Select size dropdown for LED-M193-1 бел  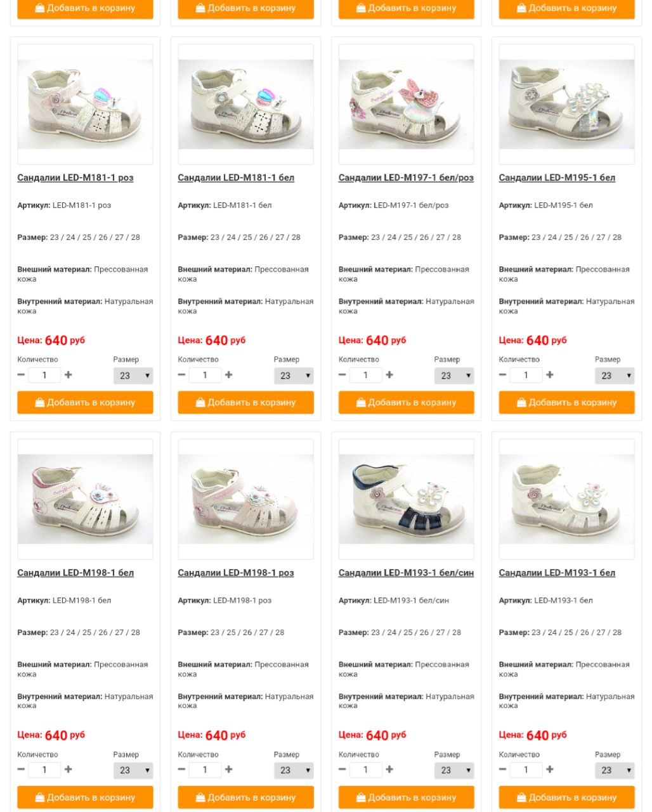615,770
